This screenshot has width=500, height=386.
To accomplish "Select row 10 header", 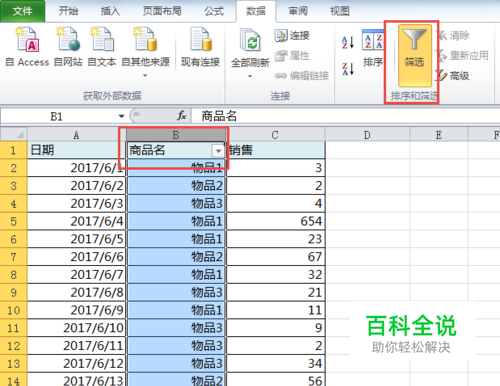I will 13,310.
